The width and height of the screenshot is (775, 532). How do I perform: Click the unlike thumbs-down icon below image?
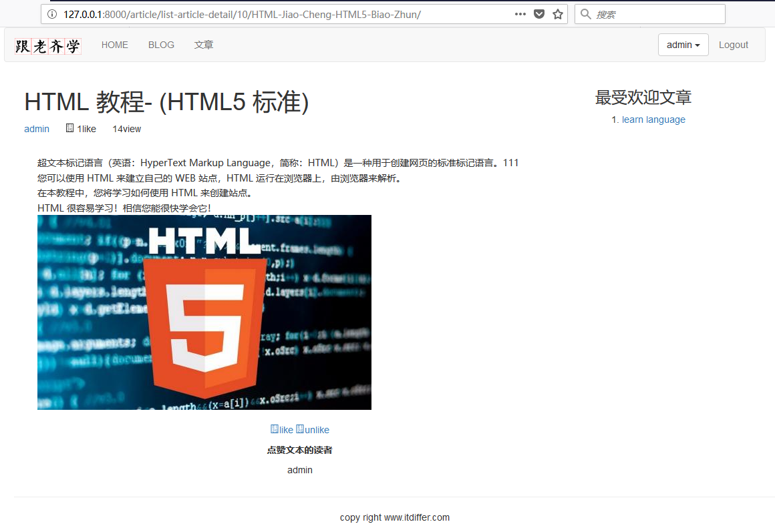click(x=300, y=429)
